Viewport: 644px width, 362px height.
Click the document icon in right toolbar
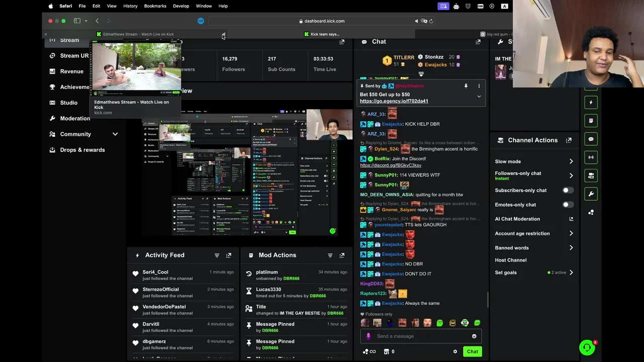point(591,121)
